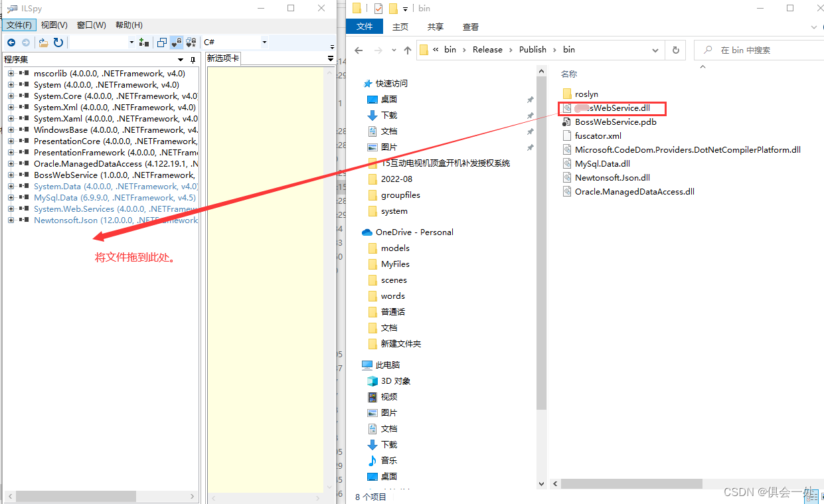Switch to the 共享 tab in Explorer

pyautogui.click(x=434, y=27)
